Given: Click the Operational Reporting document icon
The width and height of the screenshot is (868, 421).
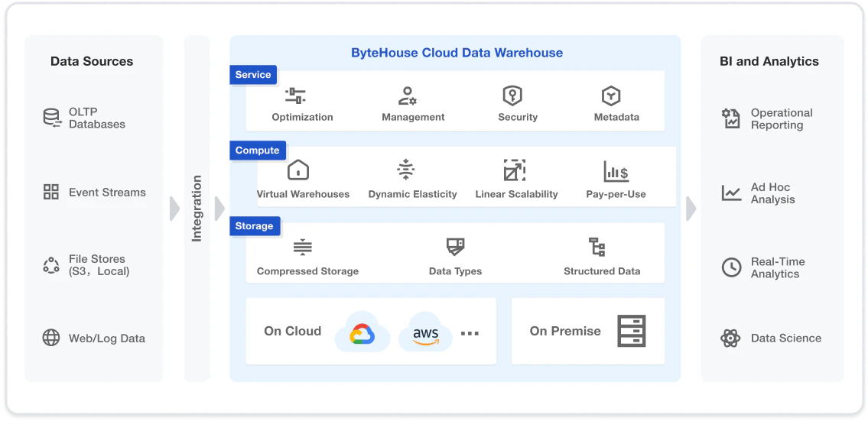Looking at the screenshot, I should click(731, 118).
